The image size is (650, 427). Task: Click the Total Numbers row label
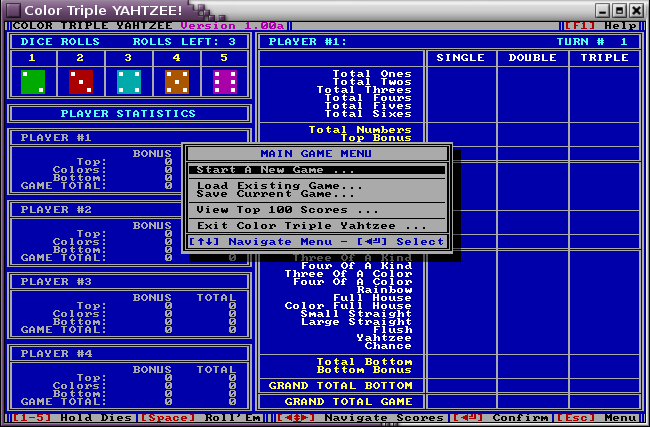point(360,130)
